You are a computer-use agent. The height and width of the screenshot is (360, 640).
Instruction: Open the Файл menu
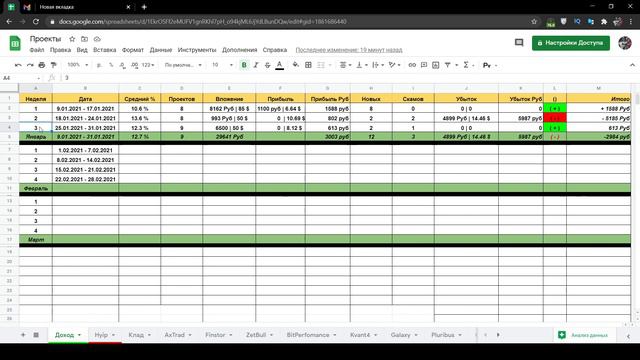(x=37, y=50)
